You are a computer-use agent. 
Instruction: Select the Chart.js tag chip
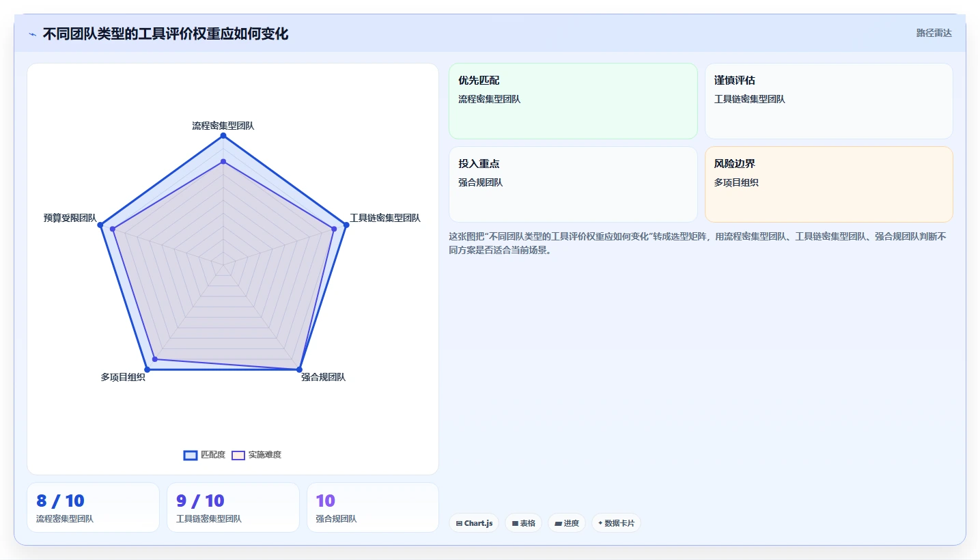(x=474, y=523)
